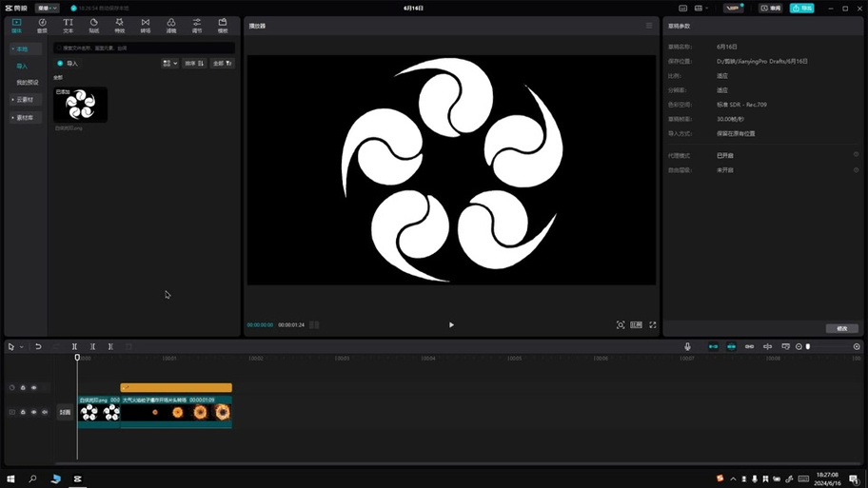The image size is (868, 488).
Task: Open the 滤镜 (Filters) panel icon
Action: (x=171, y=26)
